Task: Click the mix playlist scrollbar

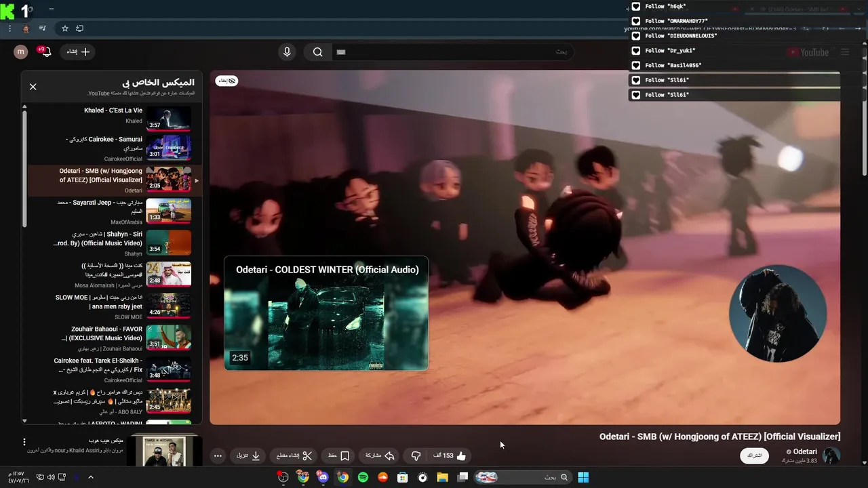Action: tap(24, 168)
